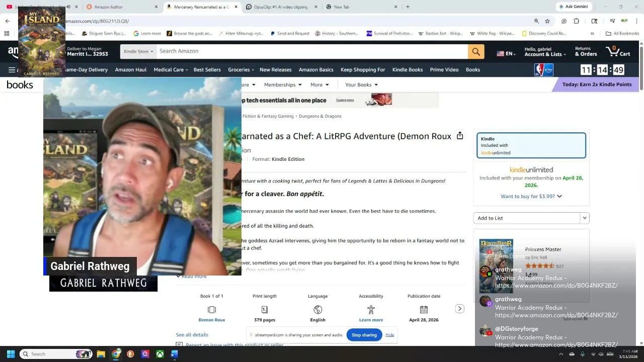Open Windows Start menu
Viewport: 644px width, 362px height.
(11, 354)
